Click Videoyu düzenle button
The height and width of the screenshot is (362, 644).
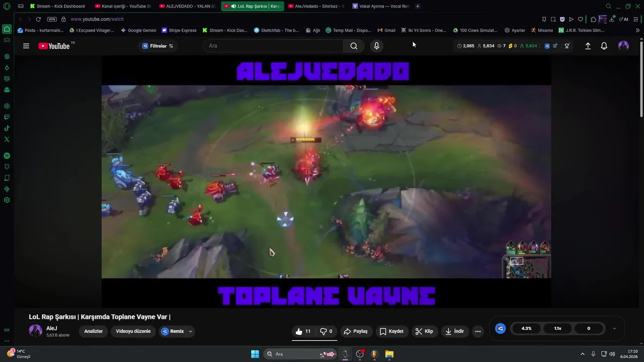coord(133,331)
